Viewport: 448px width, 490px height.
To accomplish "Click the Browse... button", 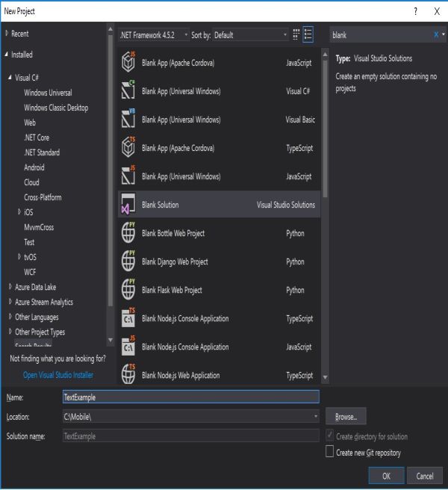I will (346, 417).
